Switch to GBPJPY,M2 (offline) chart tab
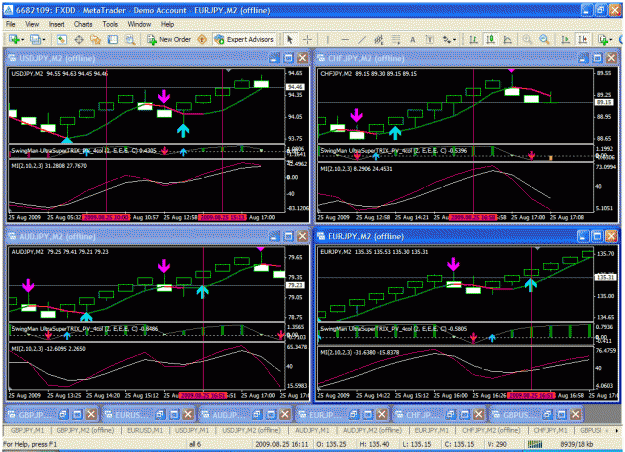Image resolution: width=625 pixels, height=452 pixels. pos(85,430)
